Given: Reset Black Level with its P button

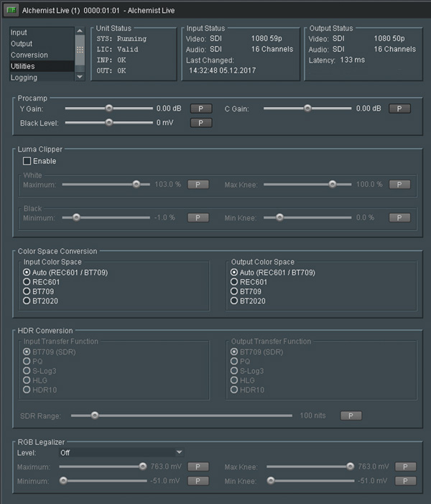Looking at the screenshot, I should (x=201, y=123).
